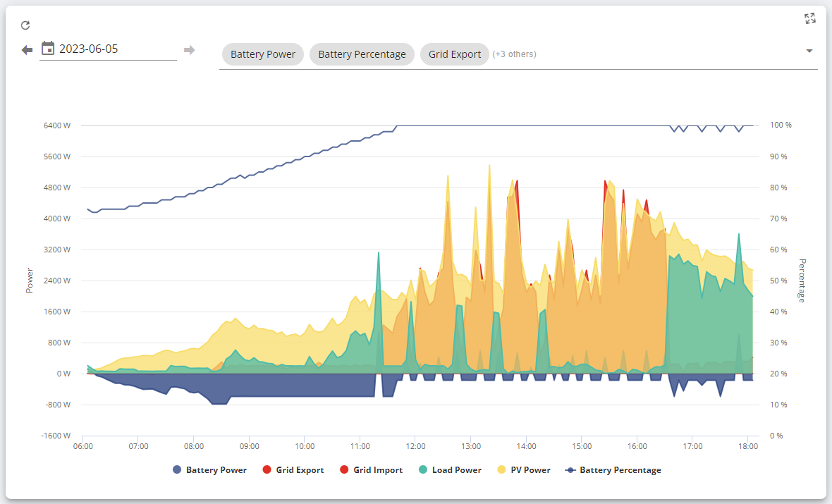Click the 20 % axis label
Screen dimensions: 832x504
[x=778, y=374]
